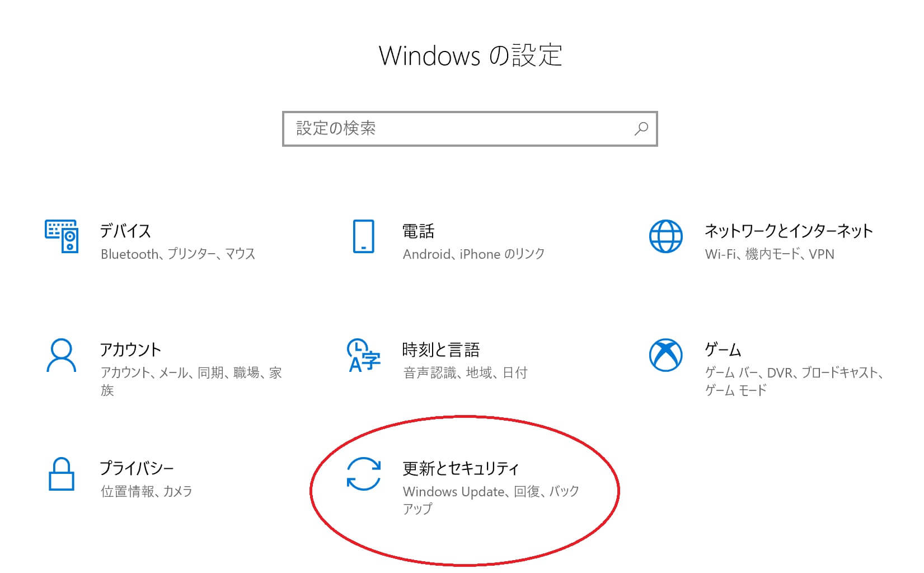Open the network globe icon
924x573 pixels.
[x=665, y=236]
